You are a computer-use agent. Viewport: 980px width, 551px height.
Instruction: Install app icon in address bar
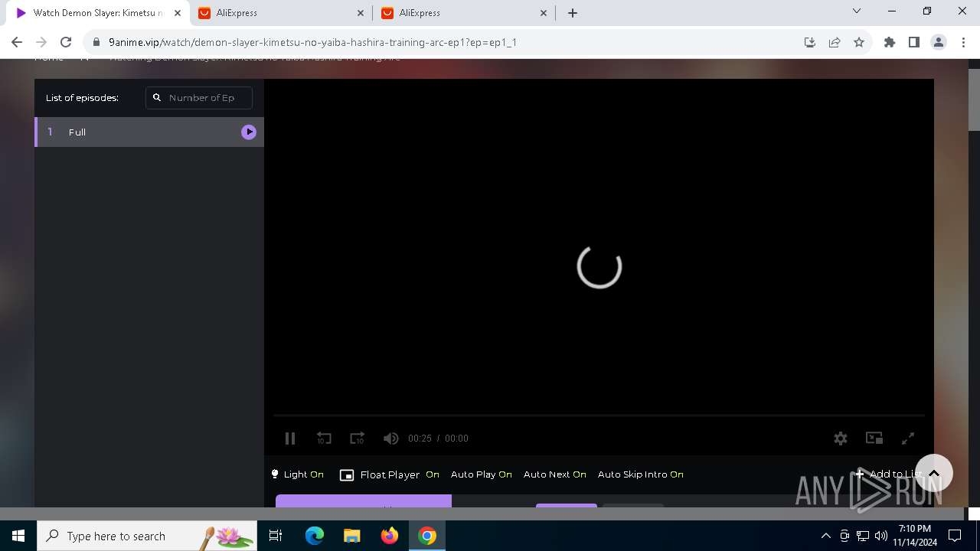[x=810, y=42]
